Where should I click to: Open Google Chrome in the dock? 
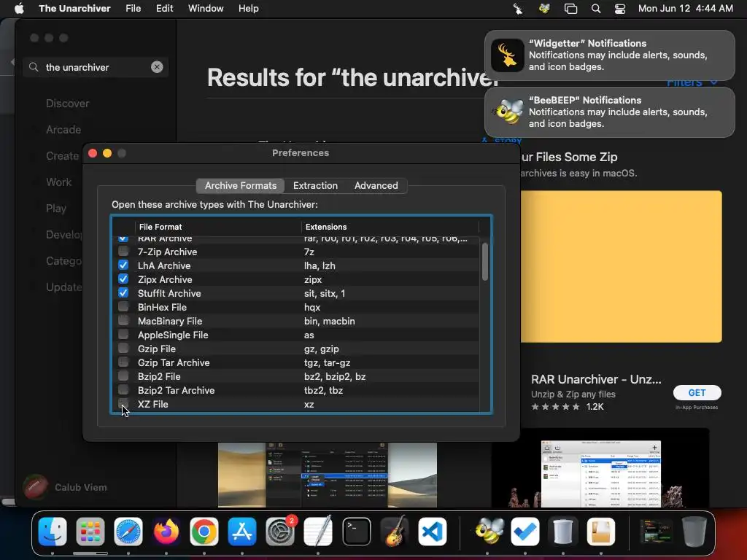204,532
